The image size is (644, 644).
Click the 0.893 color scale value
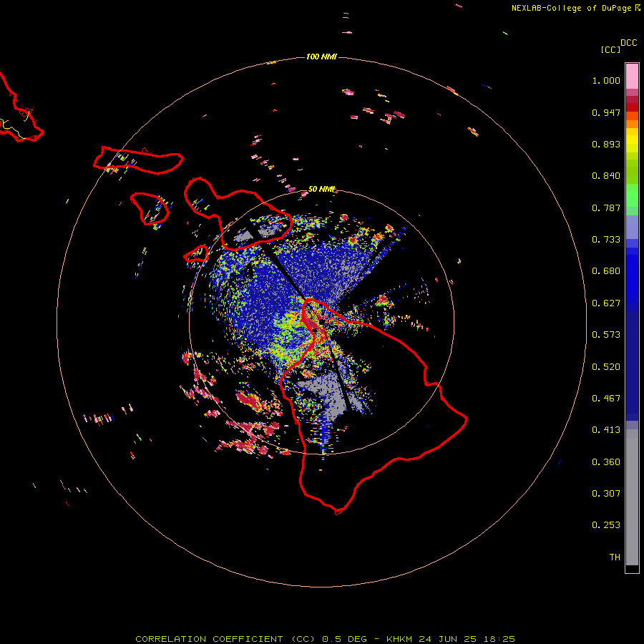pos(606,144)
